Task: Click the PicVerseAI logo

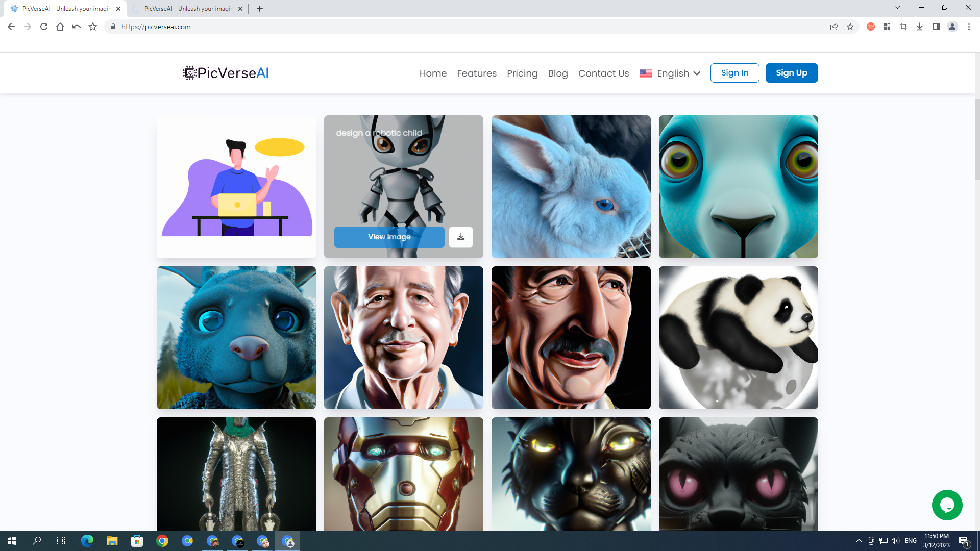Action: 226,73
